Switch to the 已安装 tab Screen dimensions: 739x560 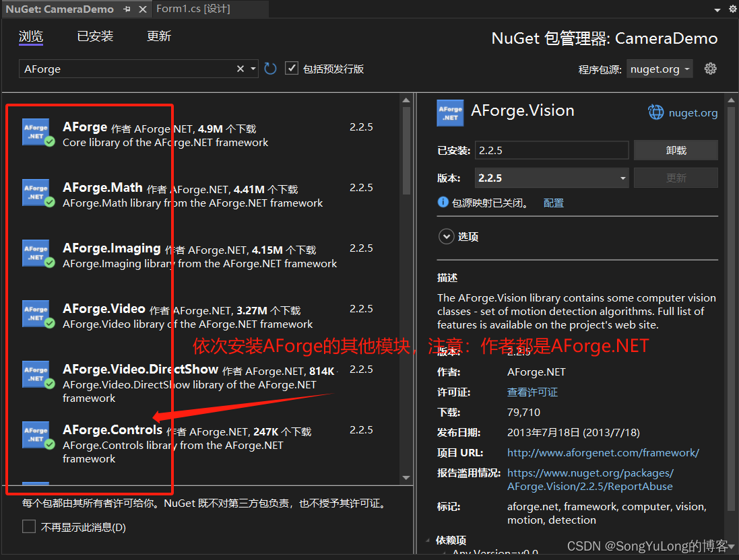(94, 36)
